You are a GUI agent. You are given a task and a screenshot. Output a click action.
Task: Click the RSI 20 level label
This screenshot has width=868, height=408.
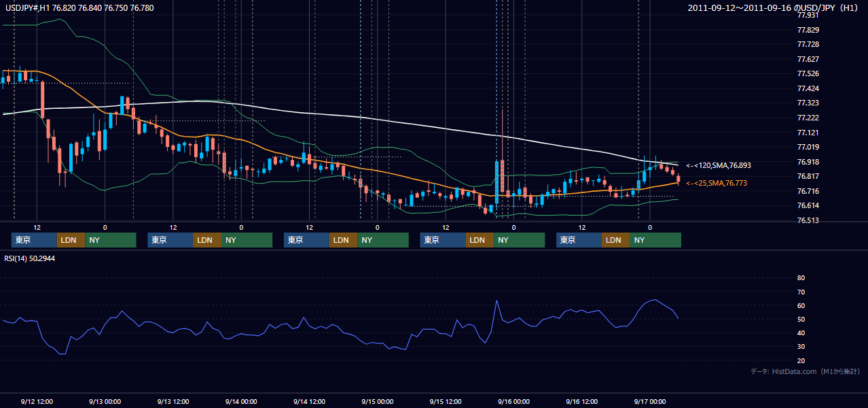801,360
